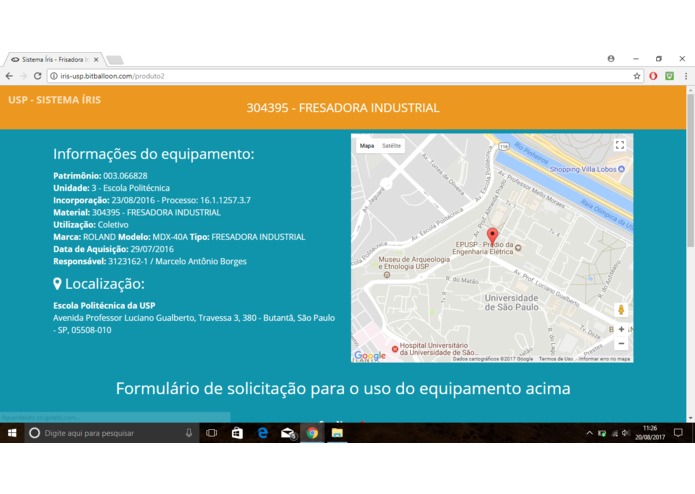Open Microsoft Store from taskbar
This screenshot has width=695, height=494.
tap(237, 433)
